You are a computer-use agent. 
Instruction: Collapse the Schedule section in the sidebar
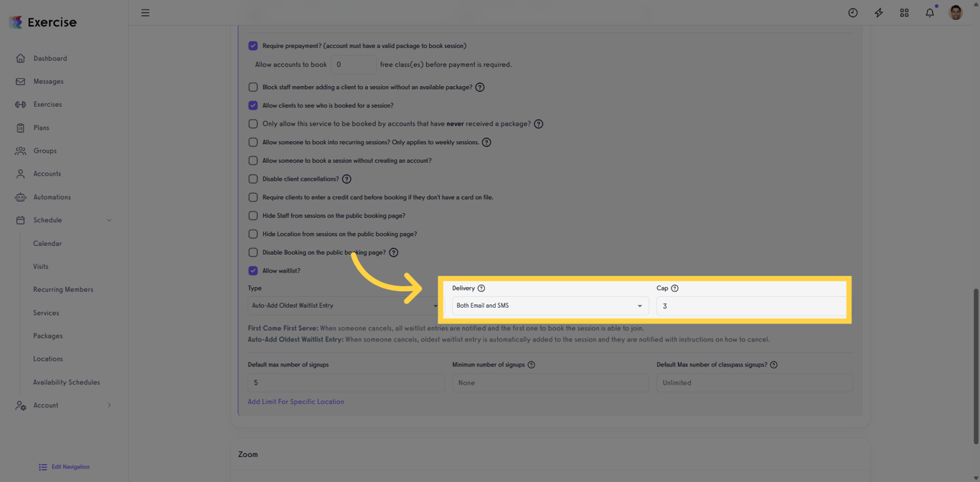click(x=109, y=220)
